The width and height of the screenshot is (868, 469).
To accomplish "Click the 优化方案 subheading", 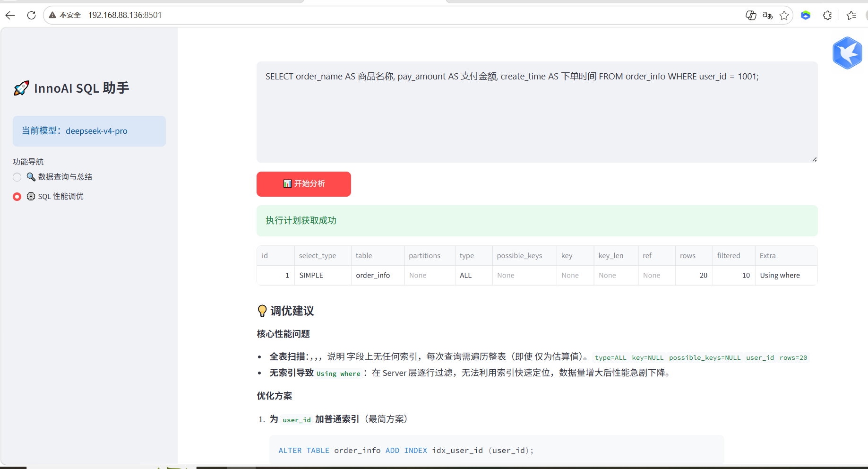I will 275,396.
